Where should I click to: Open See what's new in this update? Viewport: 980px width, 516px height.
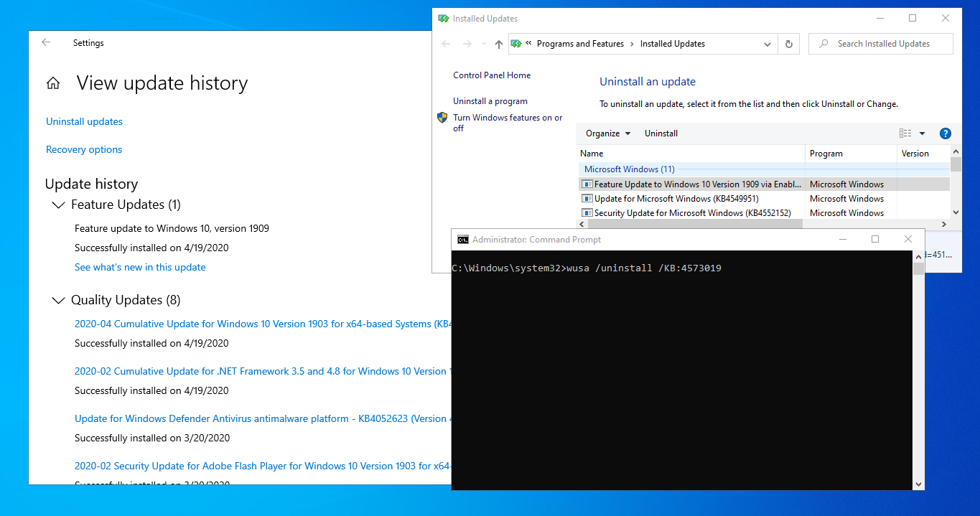140,267
